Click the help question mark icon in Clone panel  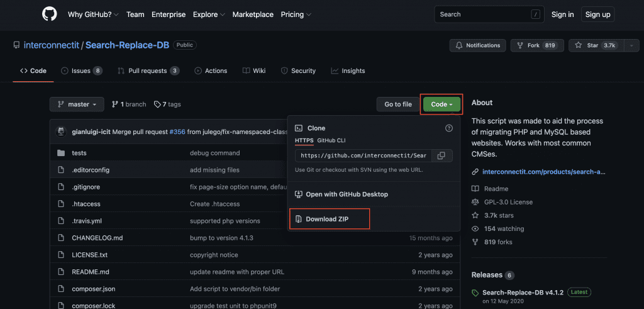[449, 128]
